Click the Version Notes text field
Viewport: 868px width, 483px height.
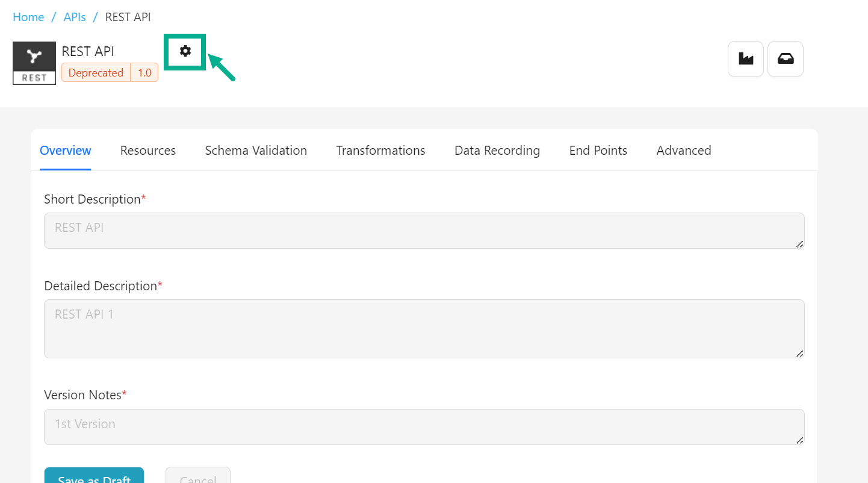[424, 426]
